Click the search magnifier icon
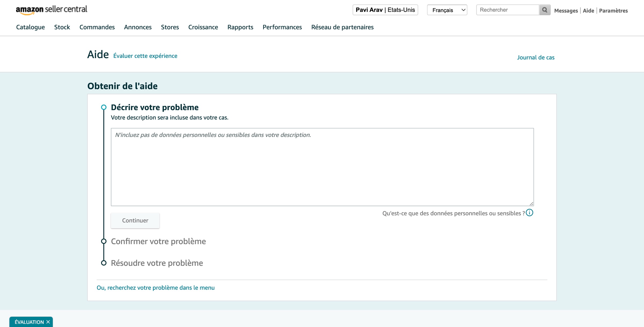 [x=545, y=10]
